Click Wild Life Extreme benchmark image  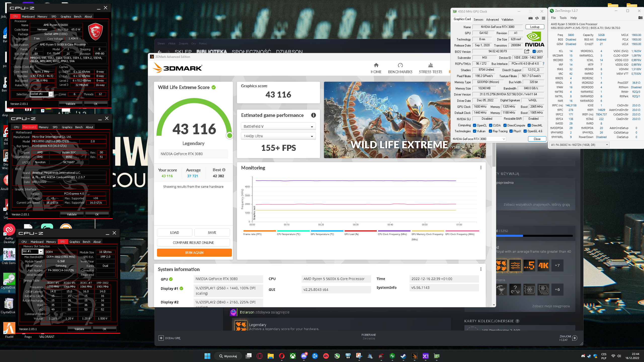point(405,120)
